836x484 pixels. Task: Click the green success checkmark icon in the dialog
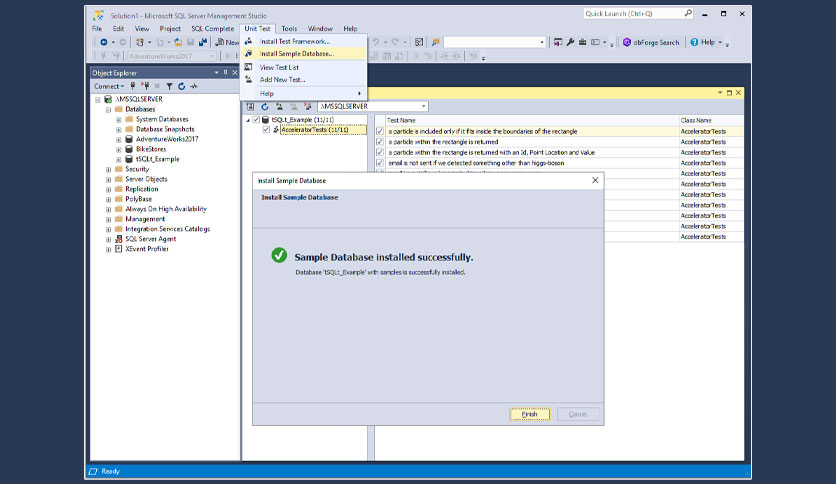pyautogui.click(x=279, y=255)
